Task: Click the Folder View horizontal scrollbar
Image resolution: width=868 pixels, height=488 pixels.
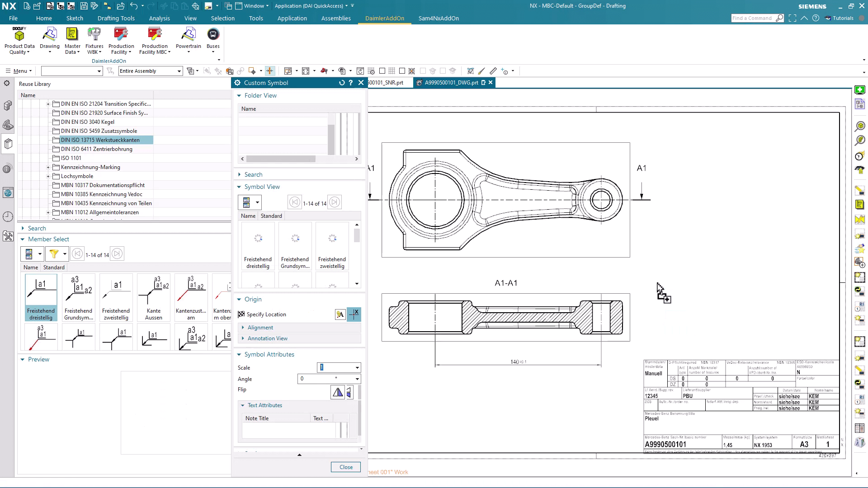Action: point(280,159)
